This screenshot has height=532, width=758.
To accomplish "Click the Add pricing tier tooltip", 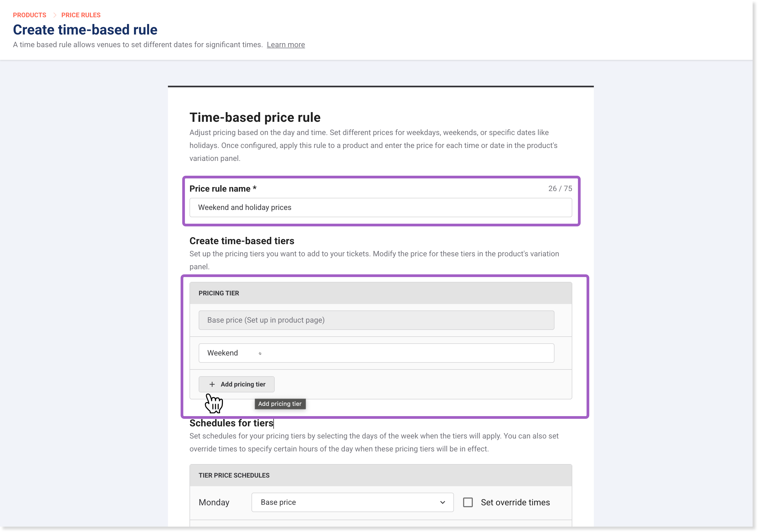I will point(280,404).
